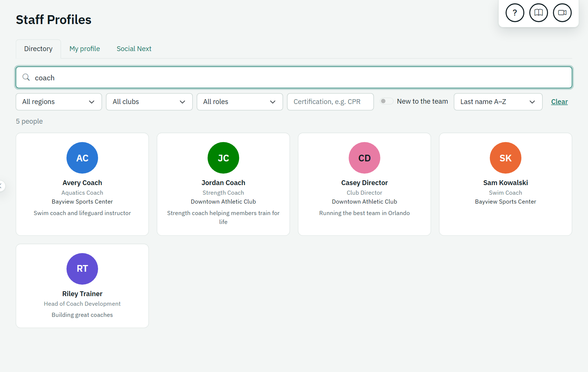Click Building great coaches tagline
Viewport: 588px width, 372px height.
pos(82,315)
